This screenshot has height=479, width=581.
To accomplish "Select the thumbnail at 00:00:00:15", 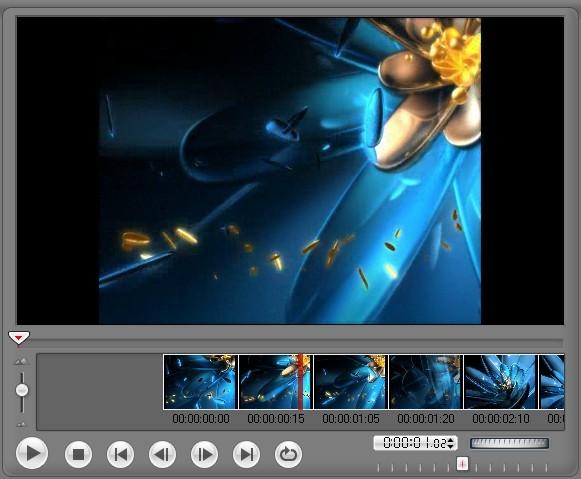I will click(276, 382).
